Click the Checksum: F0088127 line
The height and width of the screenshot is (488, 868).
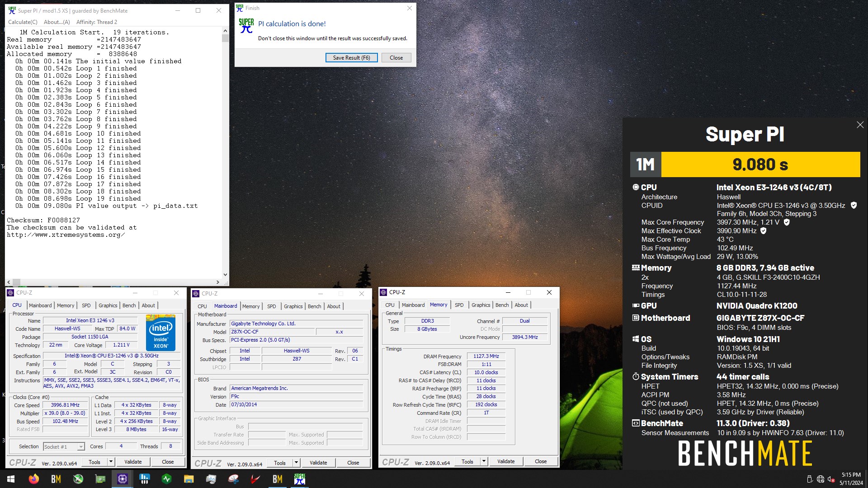[x=43, y=221]
